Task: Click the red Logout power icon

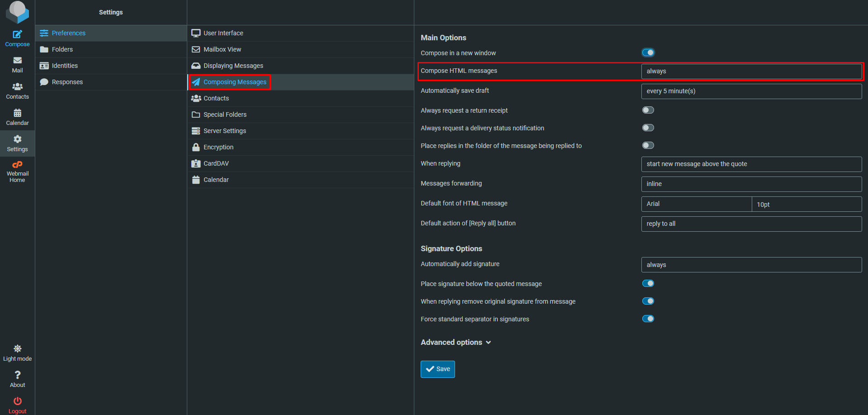Action: click(x=17, y=401)
